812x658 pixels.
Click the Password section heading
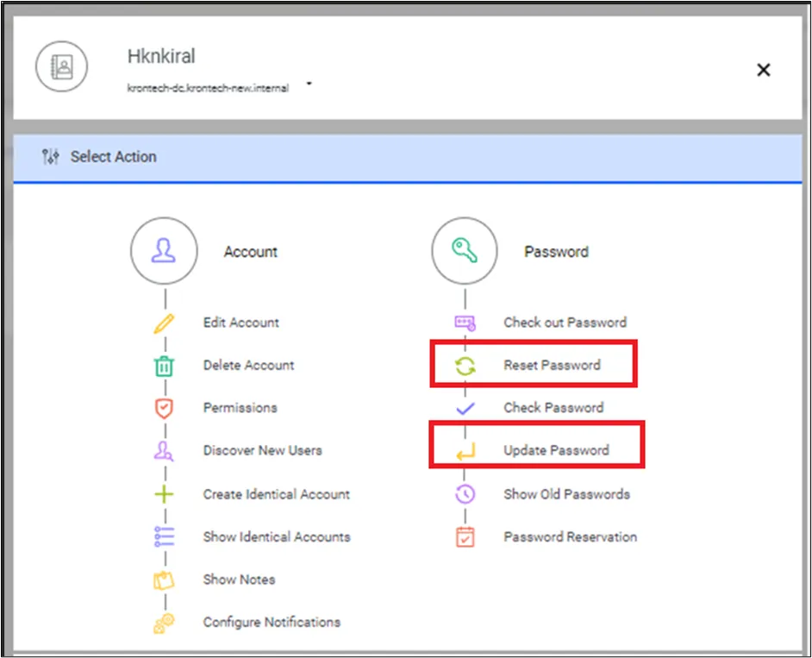pos(557,252)
